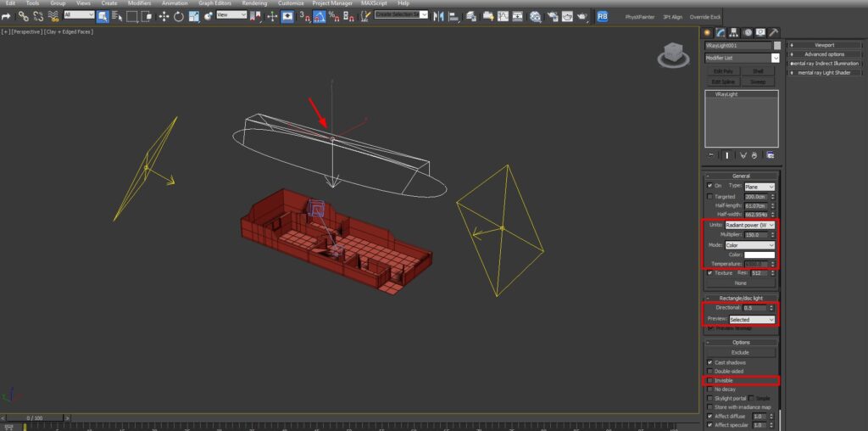Image resolution: width=868 pixels, height=431 pixels.
Task: Open the Render Setup teapot icon
Action: pyautogui.click(x=553, y=17)
